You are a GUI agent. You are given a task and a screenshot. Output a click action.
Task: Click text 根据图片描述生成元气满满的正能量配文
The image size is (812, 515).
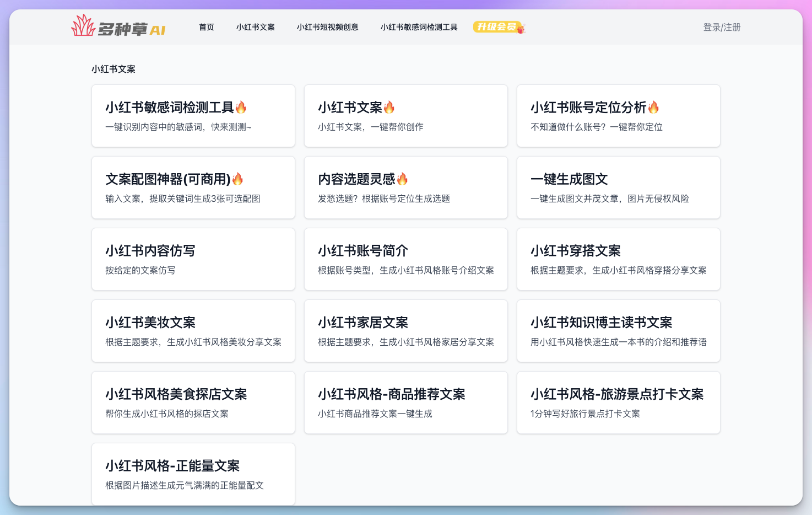[x=185, y=485]
